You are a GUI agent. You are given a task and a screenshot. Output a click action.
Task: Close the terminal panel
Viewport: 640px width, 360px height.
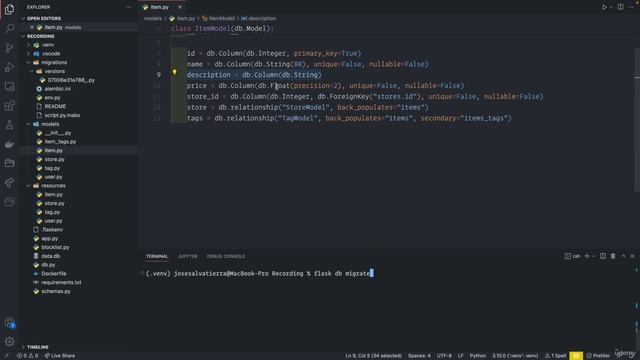tap(633, 256)
